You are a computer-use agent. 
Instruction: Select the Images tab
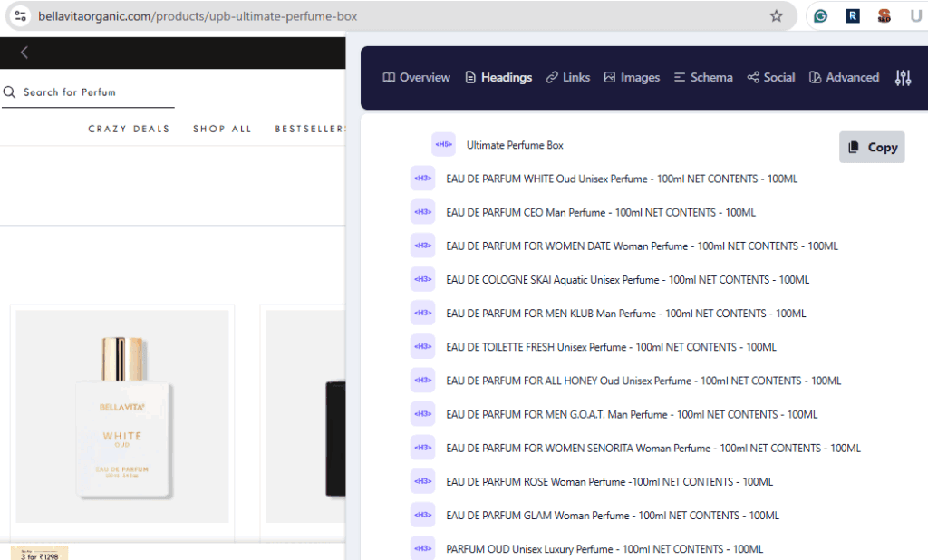[x=632, y=78]
